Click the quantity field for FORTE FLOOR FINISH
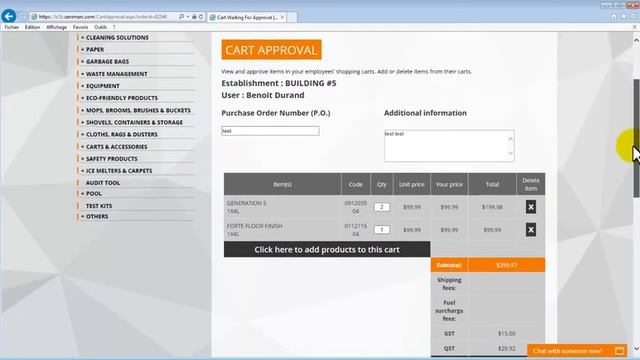The height and width of the screenshot is (360, 640). pyautogui.click(x=382, y=230)
